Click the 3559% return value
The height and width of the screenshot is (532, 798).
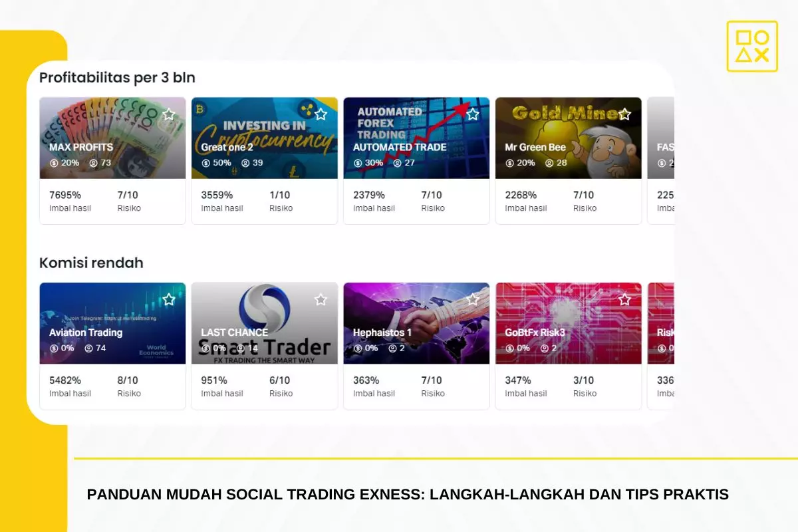[217, 195]
